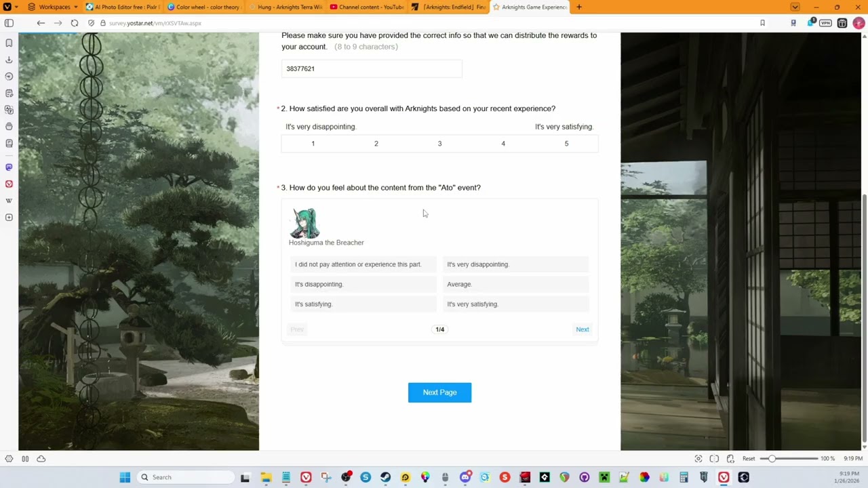Open the History panel in sidebar

[9, 77]
